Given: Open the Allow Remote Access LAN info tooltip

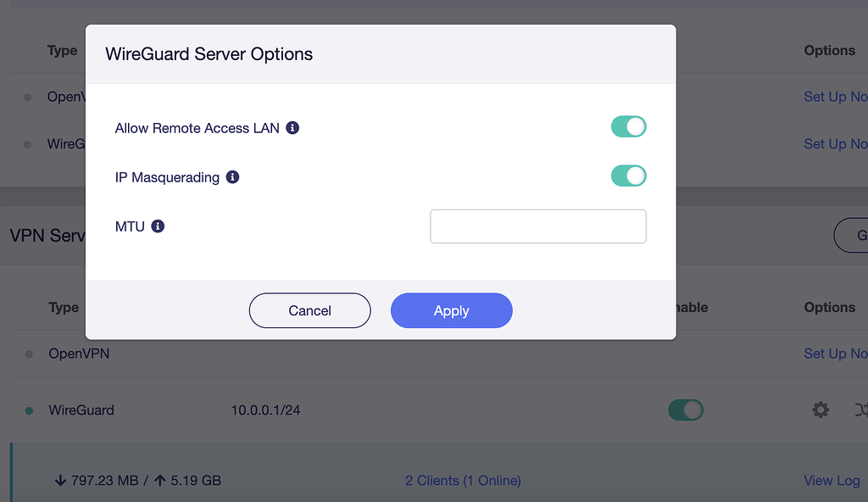Looking at the screenshot, I should point(292,127).
